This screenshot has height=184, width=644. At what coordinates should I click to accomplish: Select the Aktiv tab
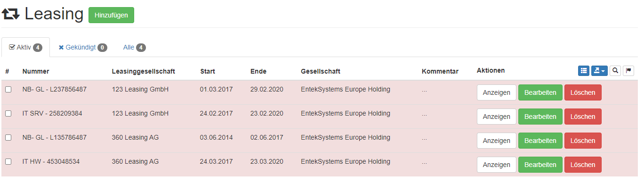26,48
